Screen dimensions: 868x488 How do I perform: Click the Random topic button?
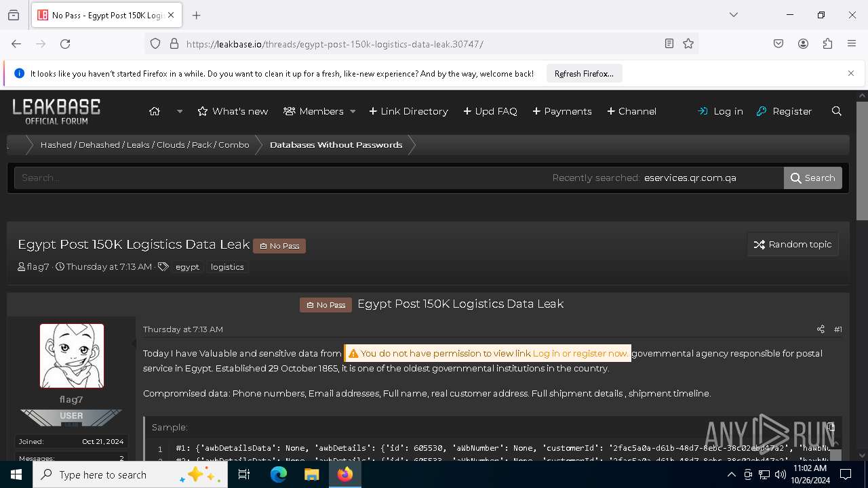(793, 245)
